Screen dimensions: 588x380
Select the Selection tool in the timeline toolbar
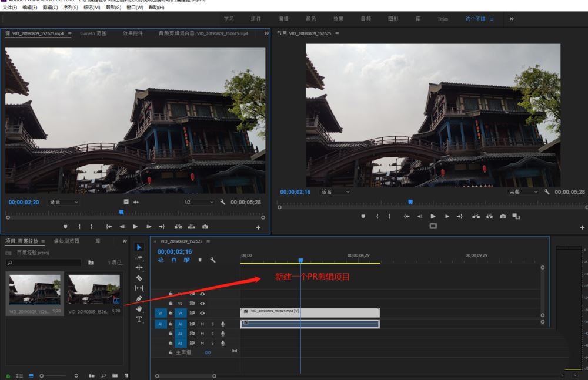[139, 246]
